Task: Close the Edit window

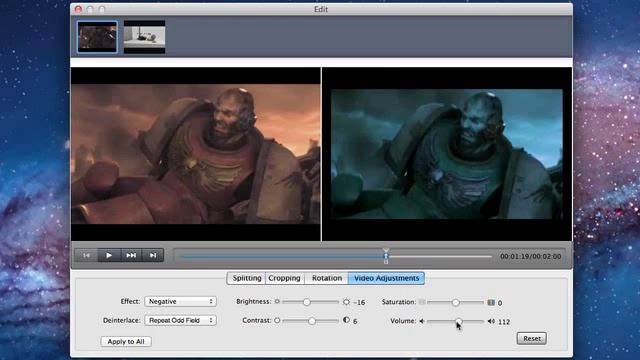Action: click(78, 9)
